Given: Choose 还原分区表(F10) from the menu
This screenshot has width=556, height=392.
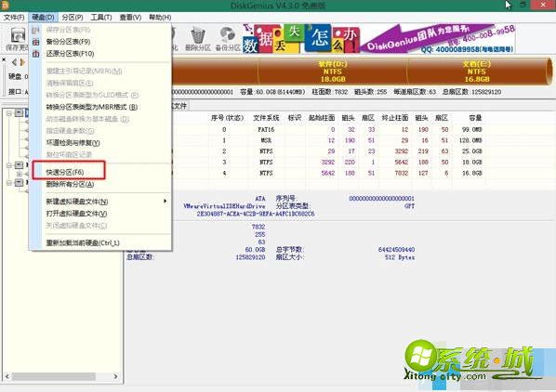Looking at the screenshot, I should click(x=100, y=54).
